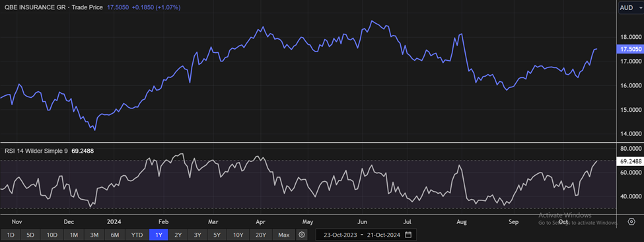Open chart settings at bottom right

[x=631, y=222]
